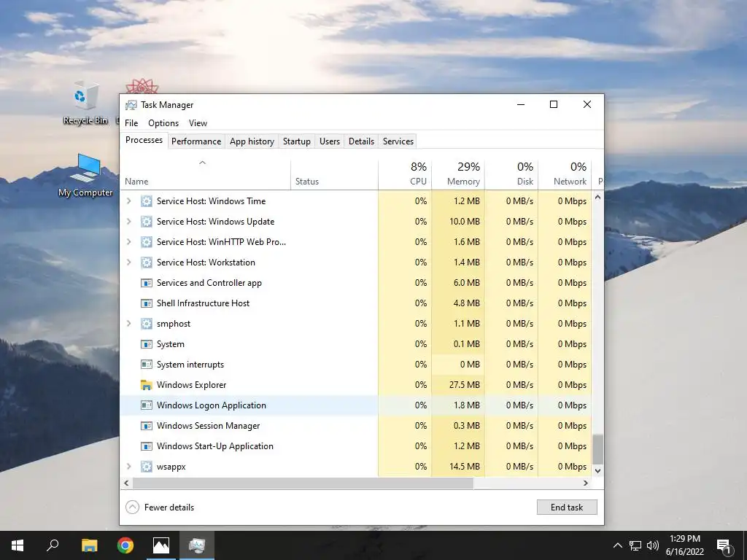
Task: Click the horizontal scrollbar thumb
Action: [303, 483]
